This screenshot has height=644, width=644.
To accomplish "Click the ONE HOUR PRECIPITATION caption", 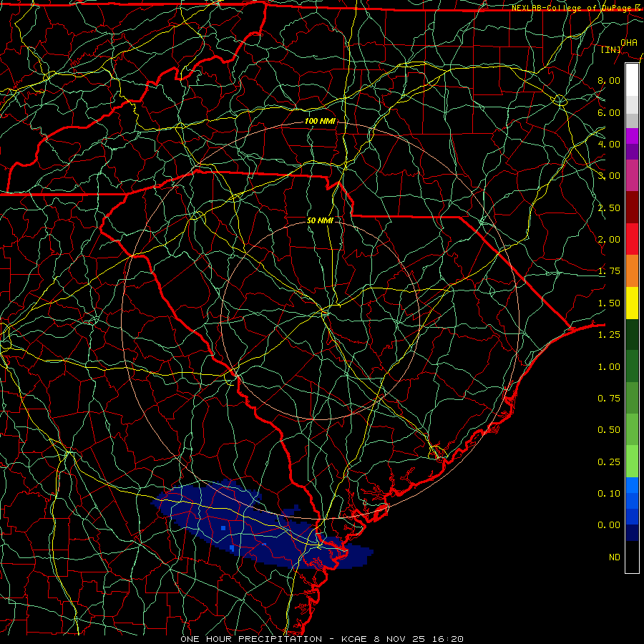I will pos(251,639).
